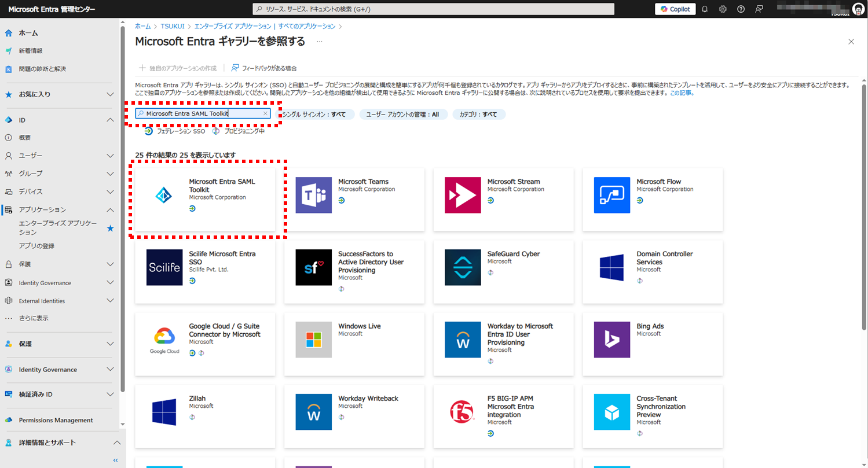Click the gallery application search box
The height and width of the screenshot is (468, 868).
203,113
